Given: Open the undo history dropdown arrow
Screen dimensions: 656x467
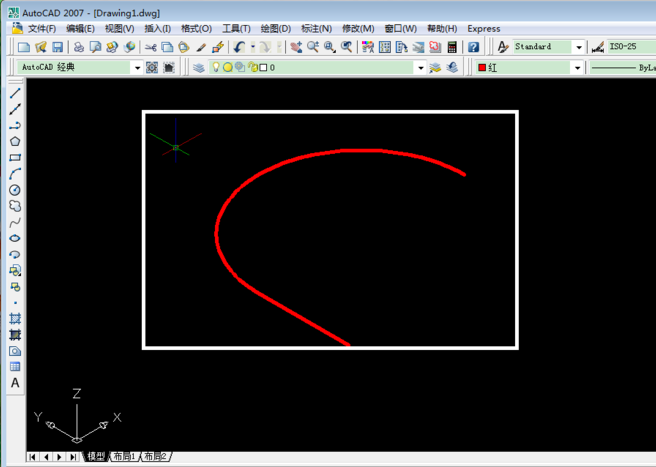Looking at the screenshot, I should (x=253, y=47).
